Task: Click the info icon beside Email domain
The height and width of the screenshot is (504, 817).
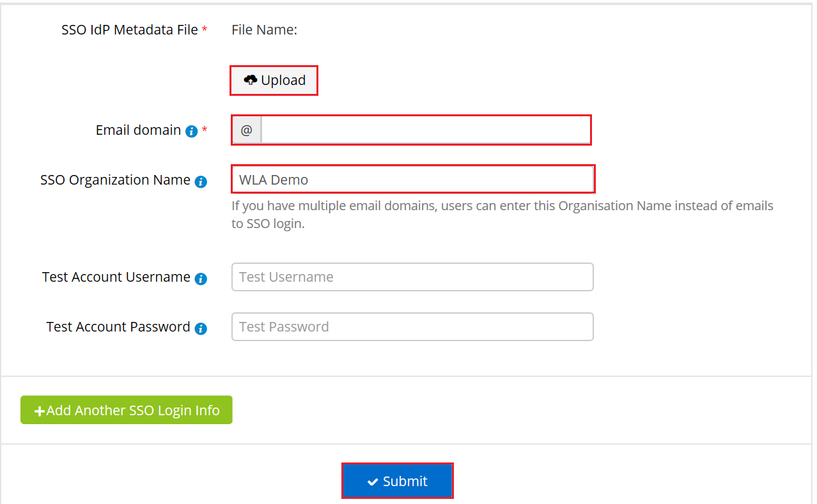Action: pyautogui.click(x=191, y=132)
